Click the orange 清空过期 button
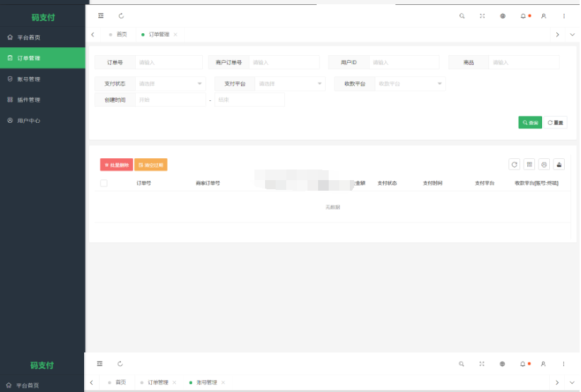Viewport: 581px width, 392px height. [151, 165]
